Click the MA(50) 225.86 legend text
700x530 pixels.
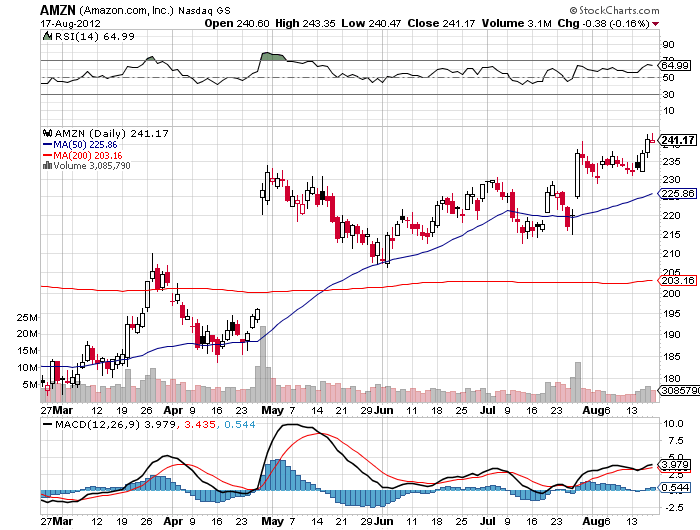(x=85, y=145)
